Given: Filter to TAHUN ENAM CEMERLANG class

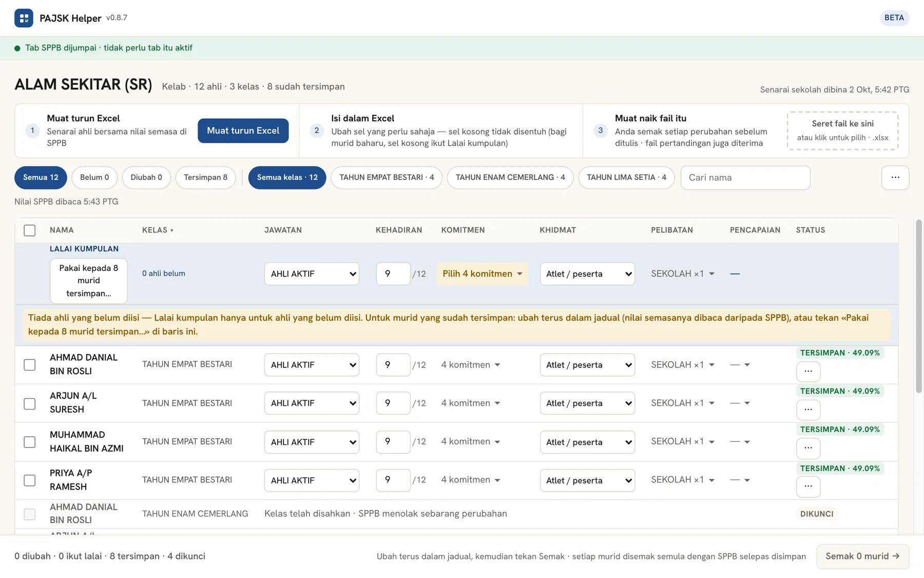Looking at the screenshot, I should [510, 178].
